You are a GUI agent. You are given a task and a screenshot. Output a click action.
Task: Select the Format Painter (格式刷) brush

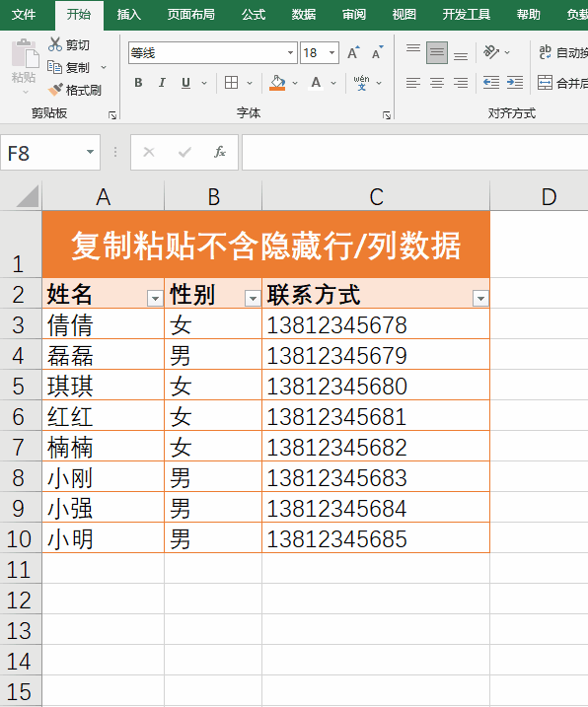(x=55, y=90)
